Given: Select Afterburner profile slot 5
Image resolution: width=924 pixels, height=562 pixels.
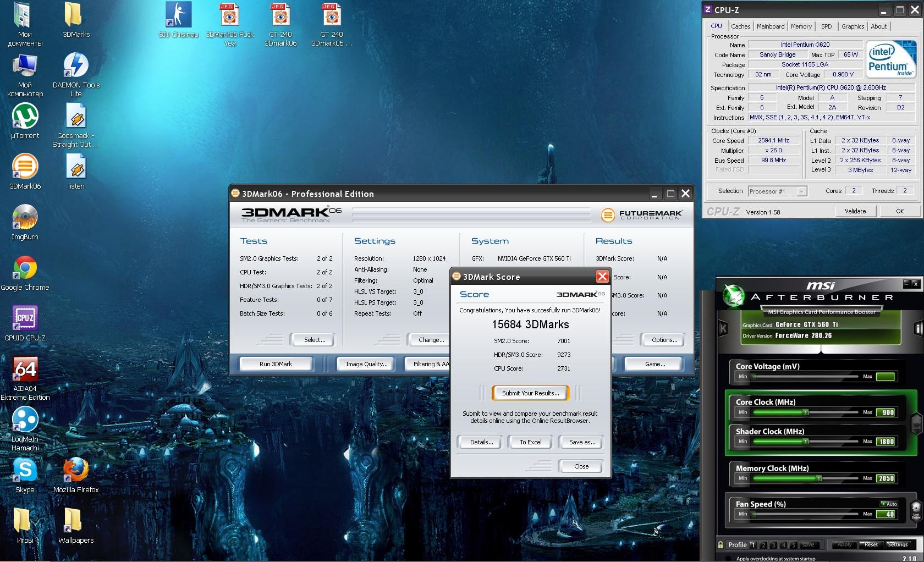Looking at the screenshot, I should point(793,545).
